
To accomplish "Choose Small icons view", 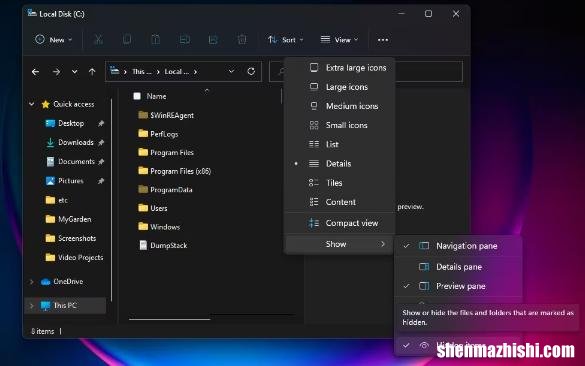I will pyautogui.click(x=339, y=125).
